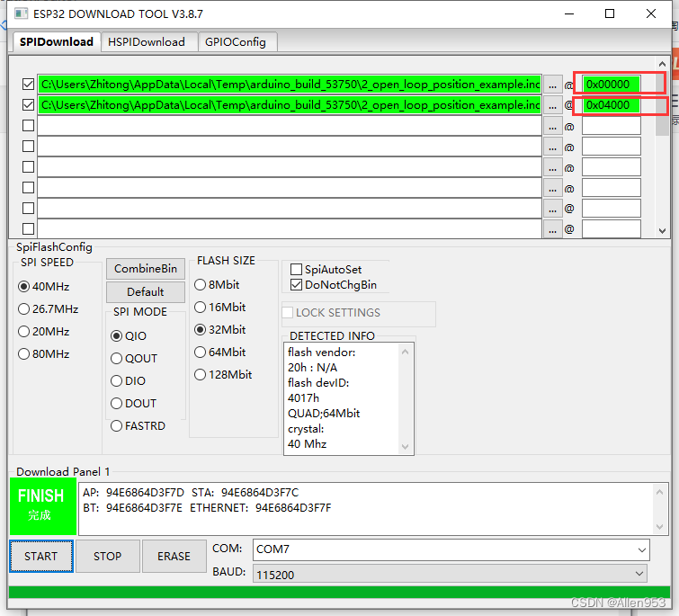679x616 pixels.
Task: Maximize the ESP32 Download Tool window
Action: click(610, 13)
